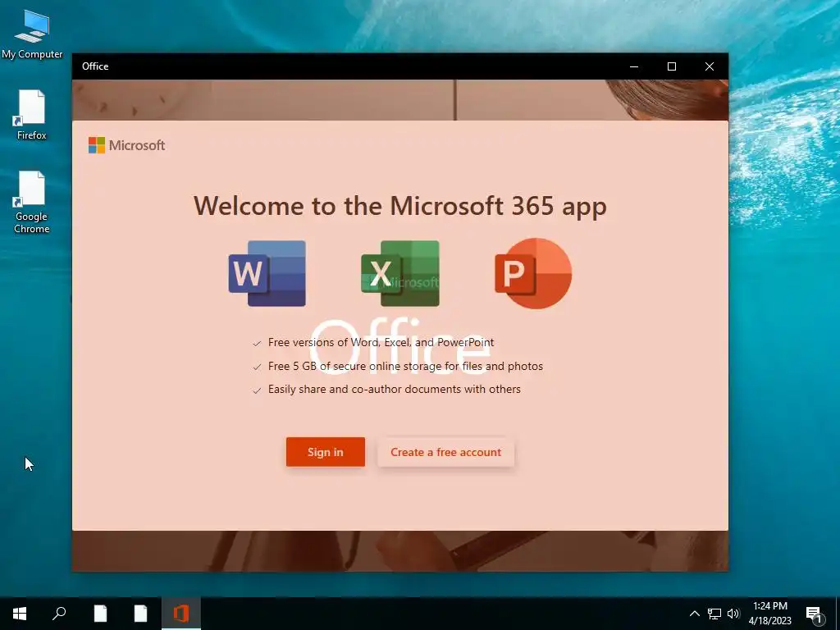Select the Google Chrome desktop shortcut

[32, 203]
